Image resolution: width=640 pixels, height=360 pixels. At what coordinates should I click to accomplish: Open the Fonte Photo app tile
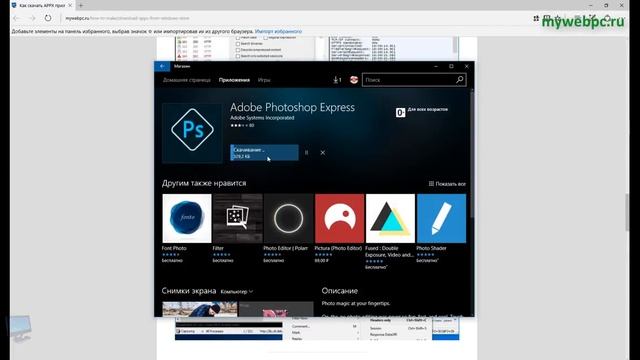[187, 218]
